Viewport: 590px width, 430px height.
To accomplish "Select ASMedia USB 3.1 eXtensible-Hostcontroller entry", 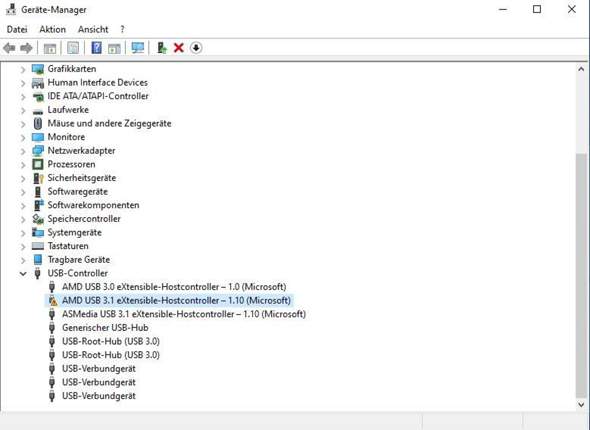I will coord(184,314).
